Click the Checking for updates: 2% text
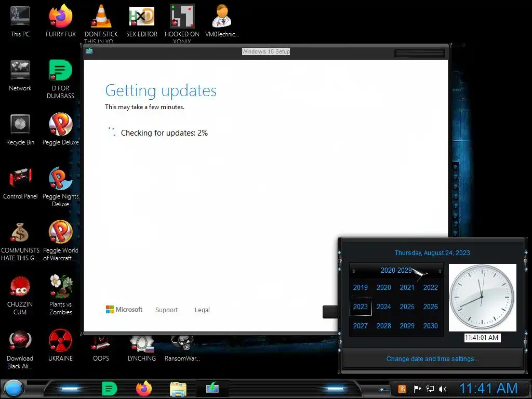Screen dimensions: 532x399 pyautogui.click(x=164, y=132)
